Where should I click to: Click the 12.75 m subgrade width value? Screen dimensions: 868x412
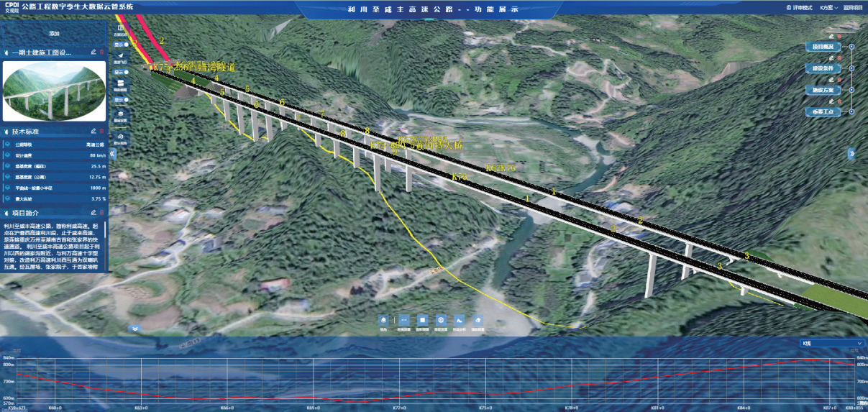(x=97, y=177)
